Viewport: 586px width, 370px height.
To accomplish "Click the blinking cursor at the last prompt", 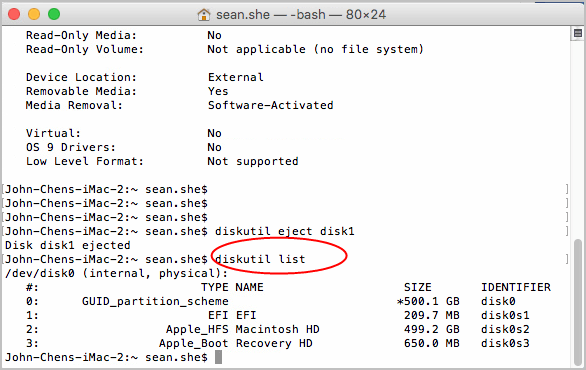I will (219, 357).
